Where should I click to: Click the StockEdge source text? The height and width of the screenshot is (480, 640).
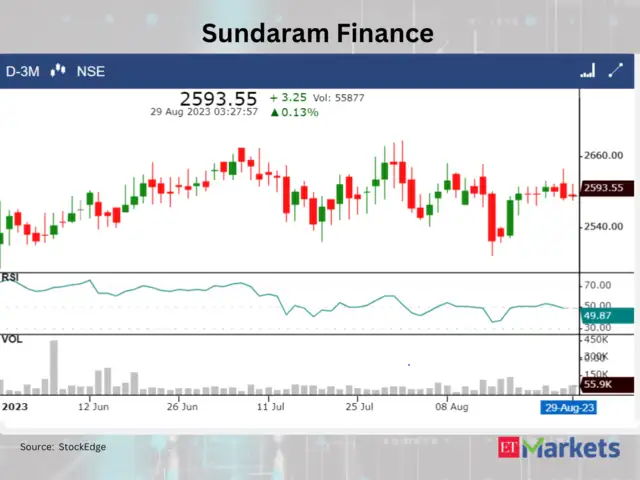62,447
